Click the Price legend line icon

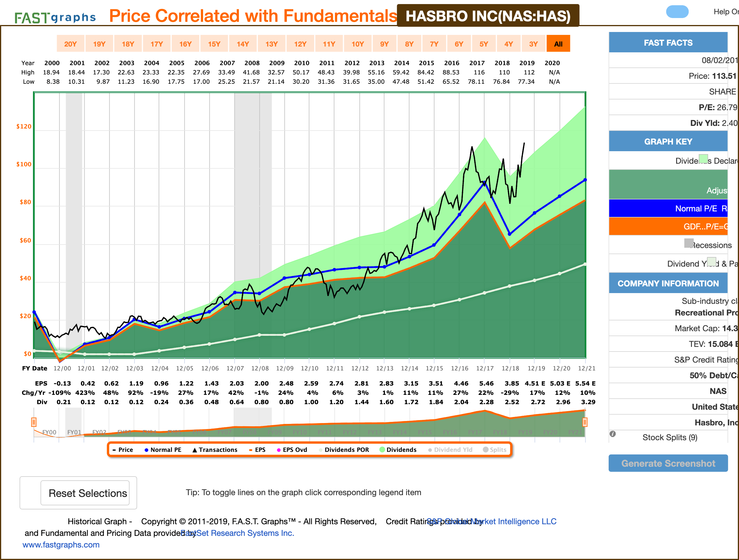click(x=115, y=450)
